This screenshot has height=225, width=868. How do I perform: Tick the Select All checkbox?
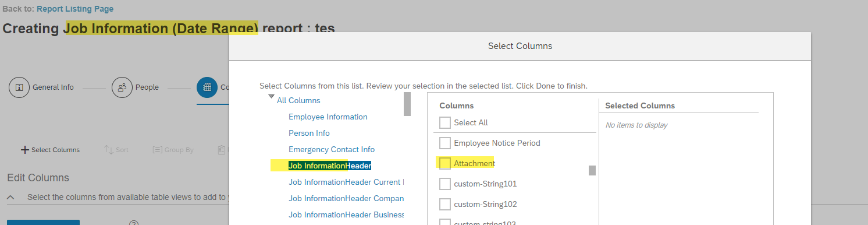[x=445, y=122]
